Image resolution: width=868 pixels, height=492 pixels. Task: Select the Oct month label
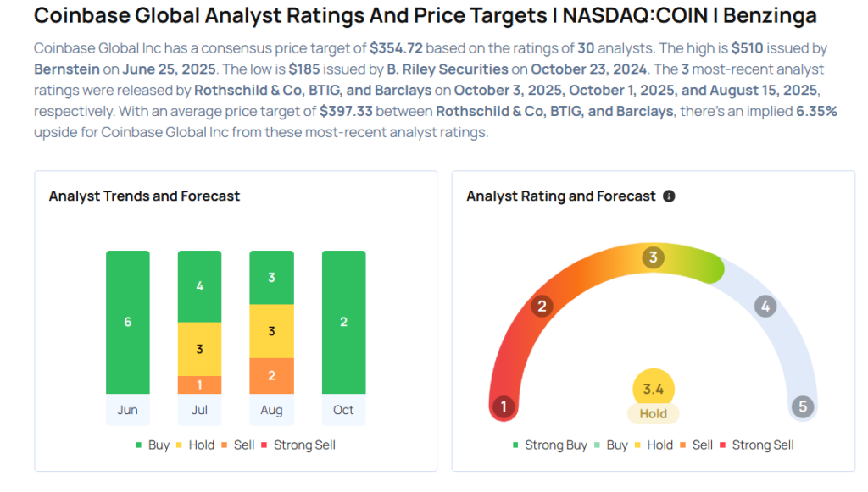pos(343,410)
